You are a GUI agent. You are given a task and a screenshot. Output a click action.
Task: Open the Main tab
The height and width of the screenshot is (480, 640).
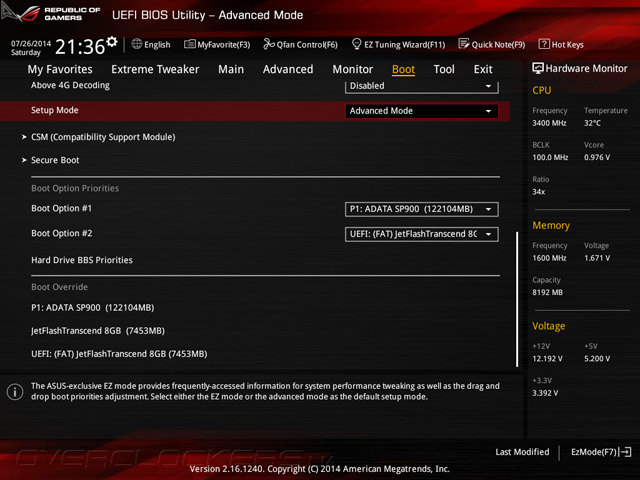click(231, 69)
